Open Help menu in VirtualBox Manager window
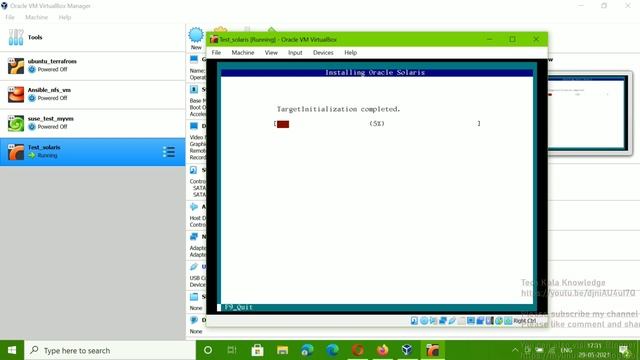 [64, 17]
